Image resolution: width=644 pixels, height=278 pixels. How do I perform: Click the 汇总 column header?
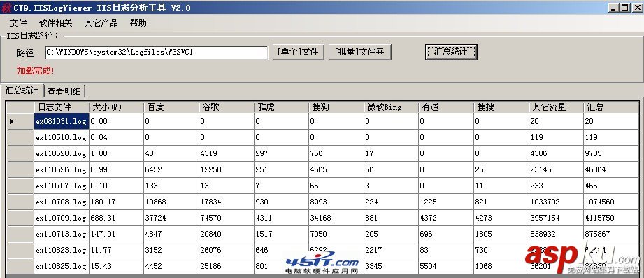(x=612, y=107)
